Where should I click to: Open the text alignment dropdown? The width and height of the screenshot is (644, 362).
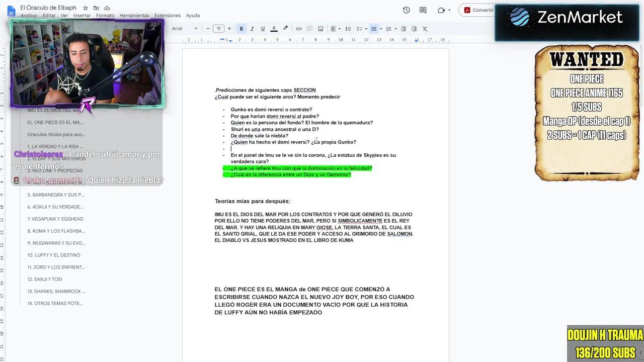pos(335,29)
